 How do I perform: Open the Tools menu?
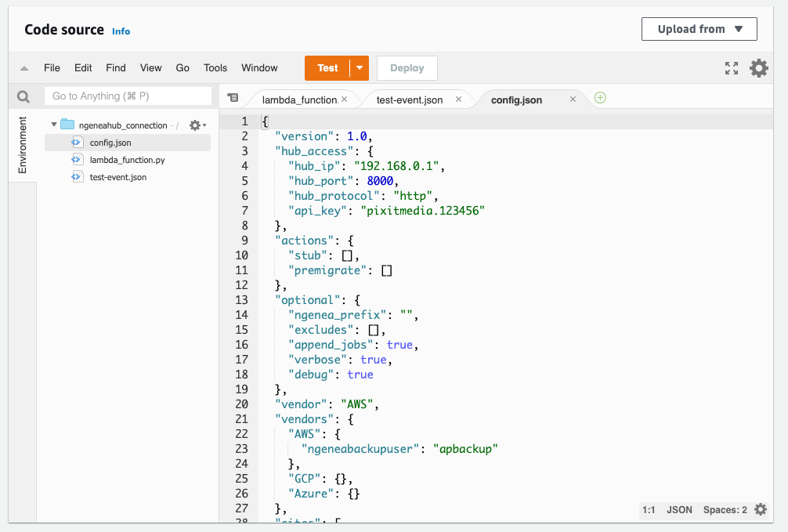pyautogui.click(x=215, y=68)
